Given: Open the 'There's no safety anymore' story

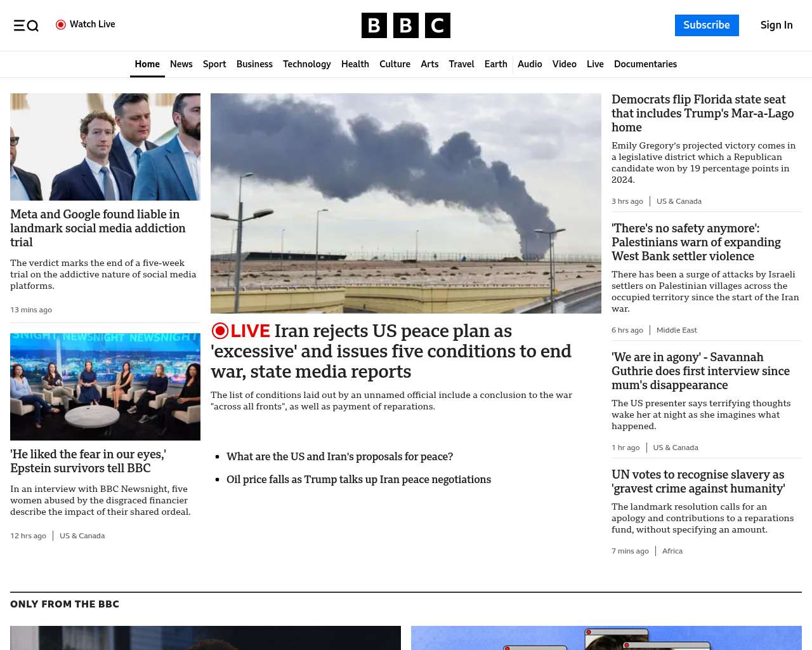Looking at the screenshot, I should coord(696,242).
